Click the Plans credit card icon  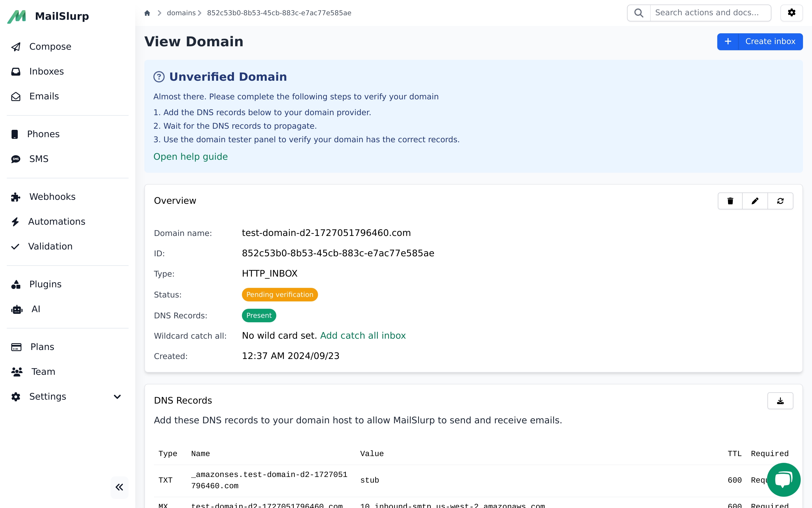16,347
